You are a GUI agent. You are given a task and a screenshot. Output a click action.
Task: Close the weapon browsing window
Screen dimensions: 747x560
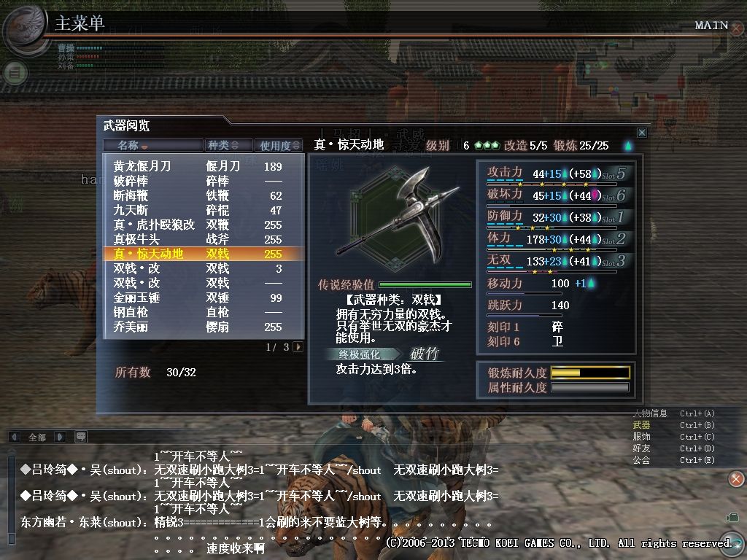click(x=642, y=133)
